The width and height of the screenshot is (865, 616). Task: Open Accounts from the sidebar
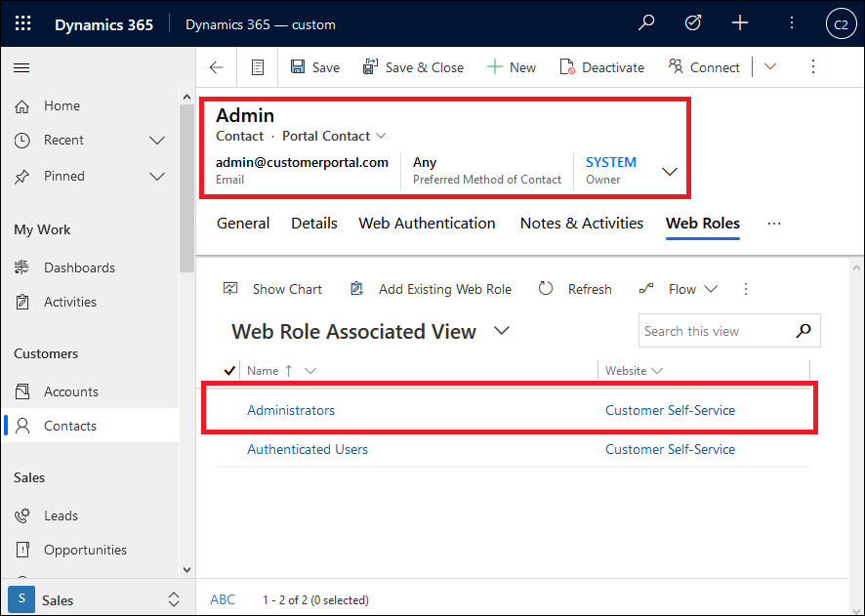click(71, 391)
